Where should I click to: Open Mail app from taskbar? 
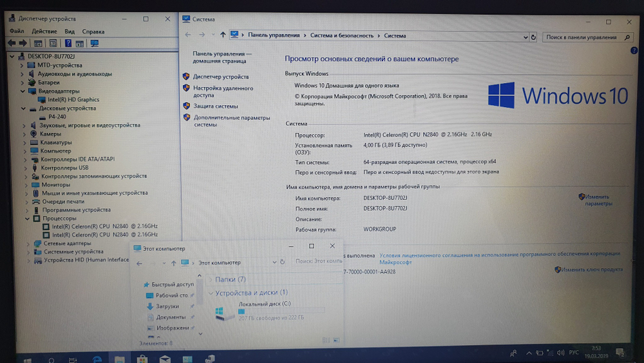(x=165, y=360)
